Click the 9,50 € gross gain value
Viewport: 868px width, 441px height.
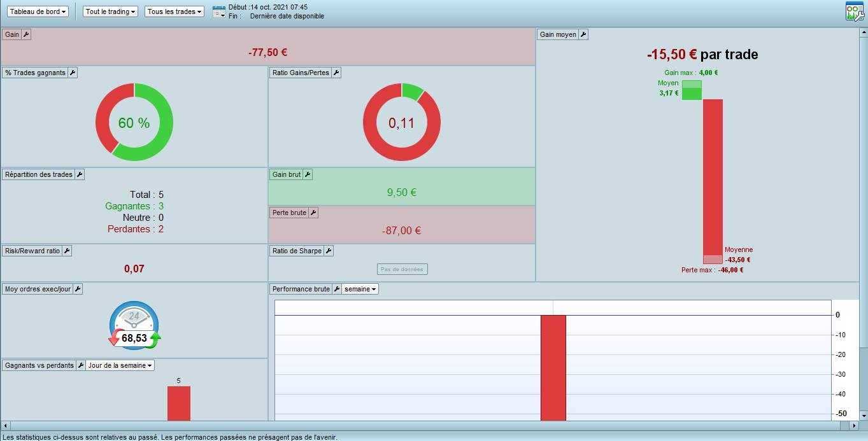pyautogui.click(x=402, y=192)
